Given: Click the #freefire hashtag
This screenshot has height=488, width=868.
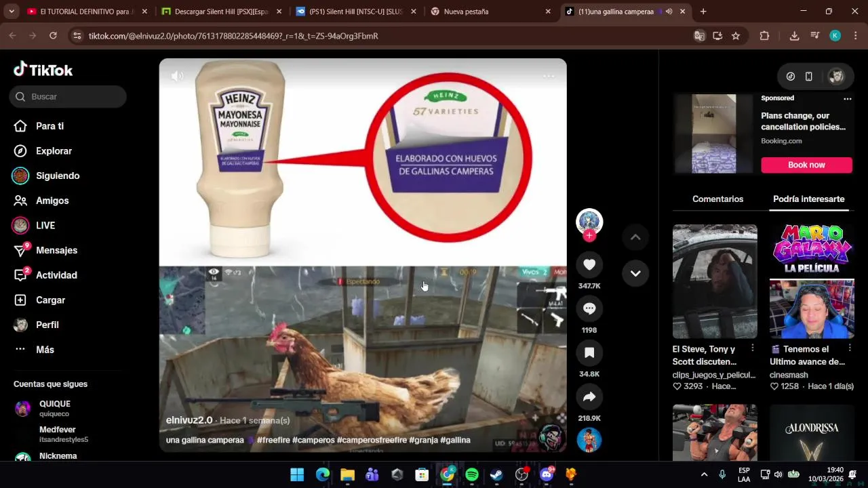Looking at the screenshot, I should click(x=273, y=440).
